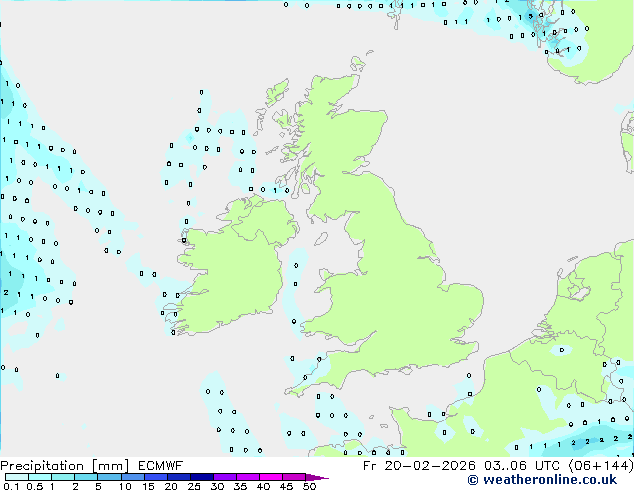634x490 pixels.
Task: Click the '50' legend scale label
Action: (x=309, y=486)
